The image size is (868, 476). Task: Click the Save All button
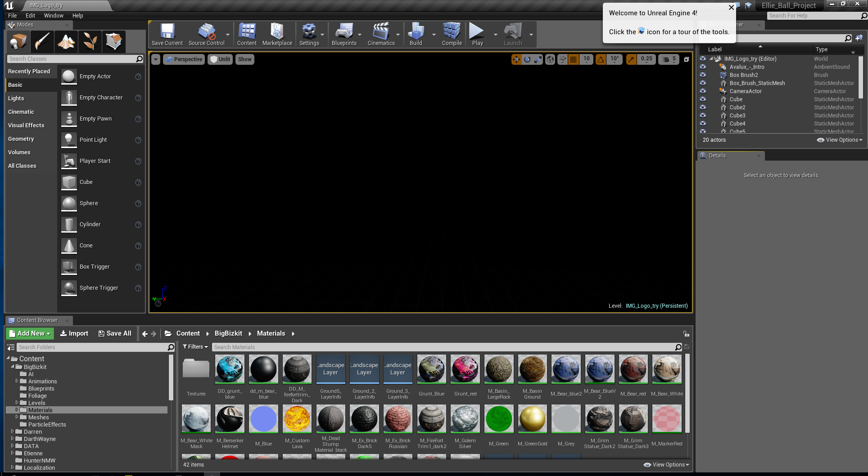115,333
